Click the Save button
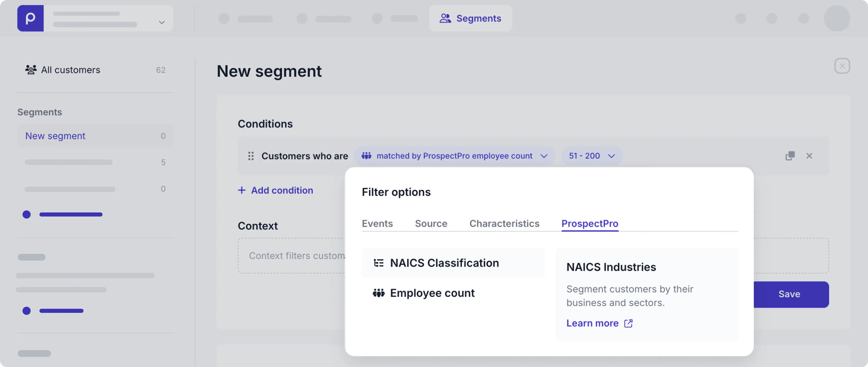Screen dimensions: 868x367 pyautogui.click(x=789, y=294)
